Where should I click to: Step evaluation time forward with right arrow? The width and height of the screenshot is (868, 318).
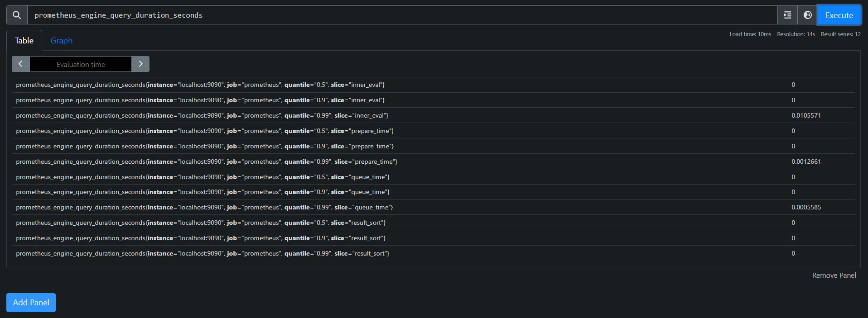tap(140, 64)
